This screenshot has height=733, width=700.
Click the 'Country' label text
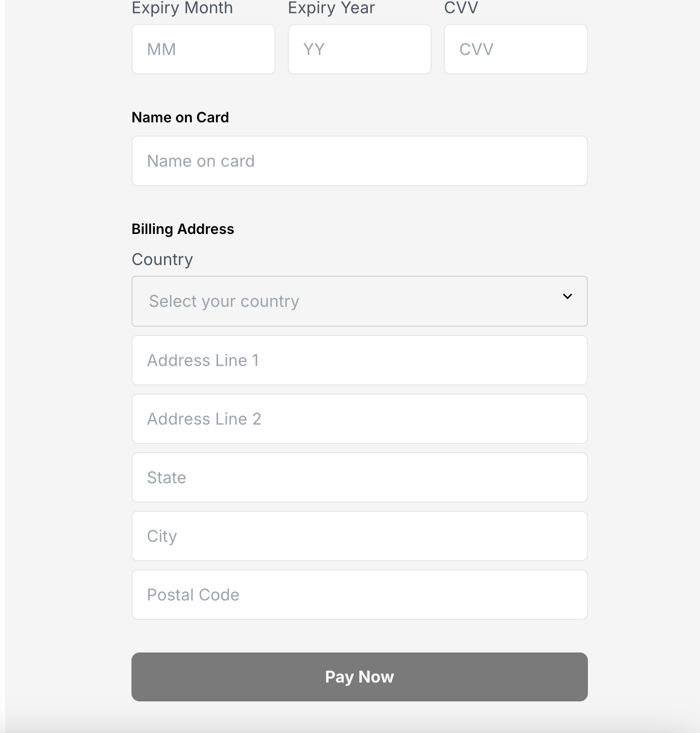(162, 259)
